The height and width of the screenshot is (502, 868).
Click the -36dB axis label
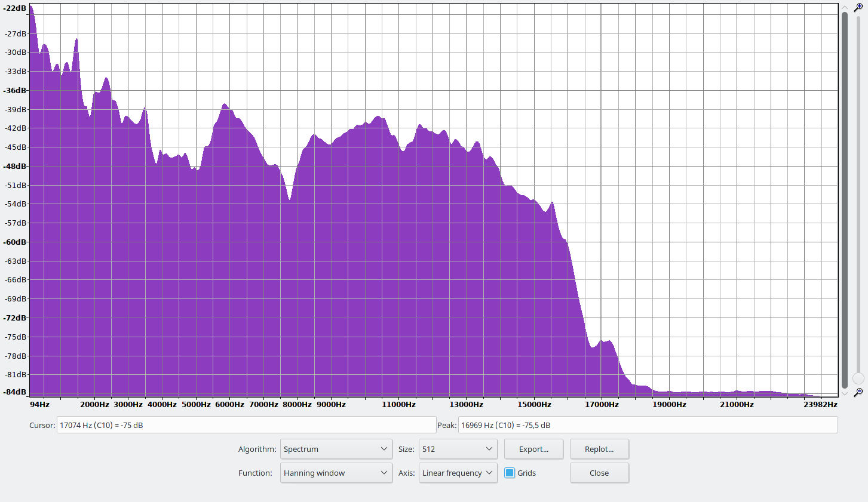pos(15,90)
